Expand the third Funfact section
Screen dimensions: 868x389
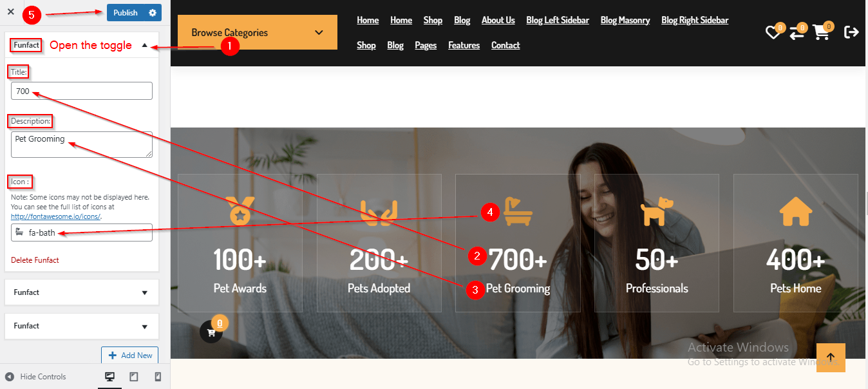click(x=82, y=326)
